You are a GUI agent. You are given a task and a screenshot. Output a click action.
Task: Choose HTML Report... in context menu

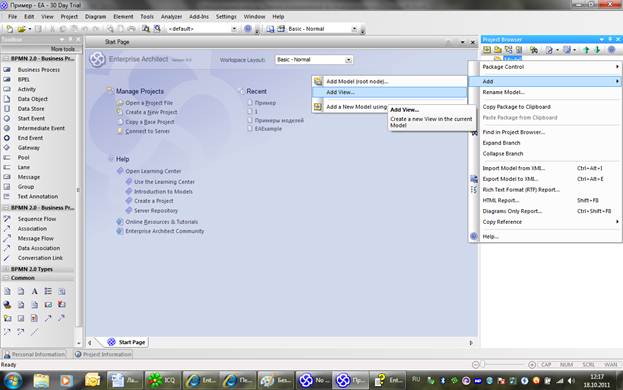(545, 200)
